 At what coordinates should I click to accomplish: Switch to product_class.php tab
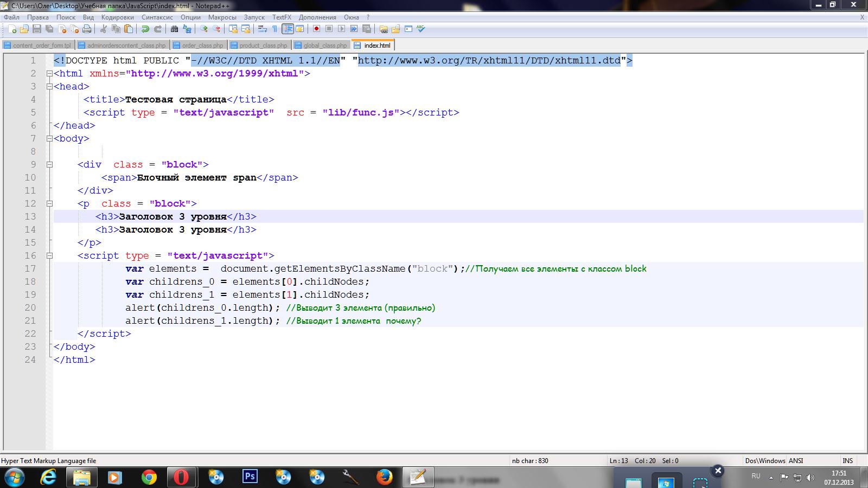(x=259, y=46)
